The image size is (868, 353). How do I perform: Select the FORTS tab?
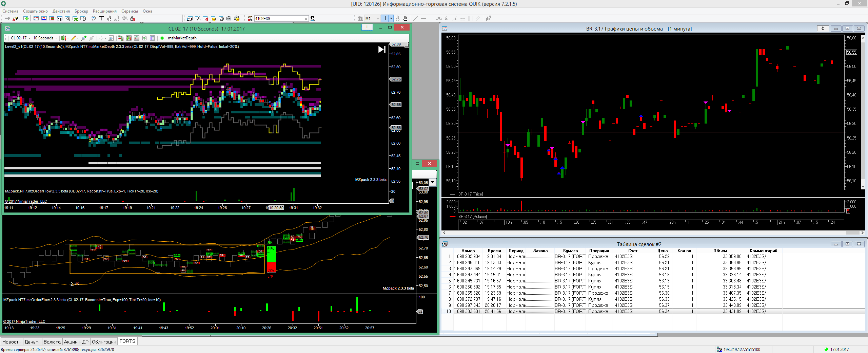pyautogui.click(x=127, y=341)
